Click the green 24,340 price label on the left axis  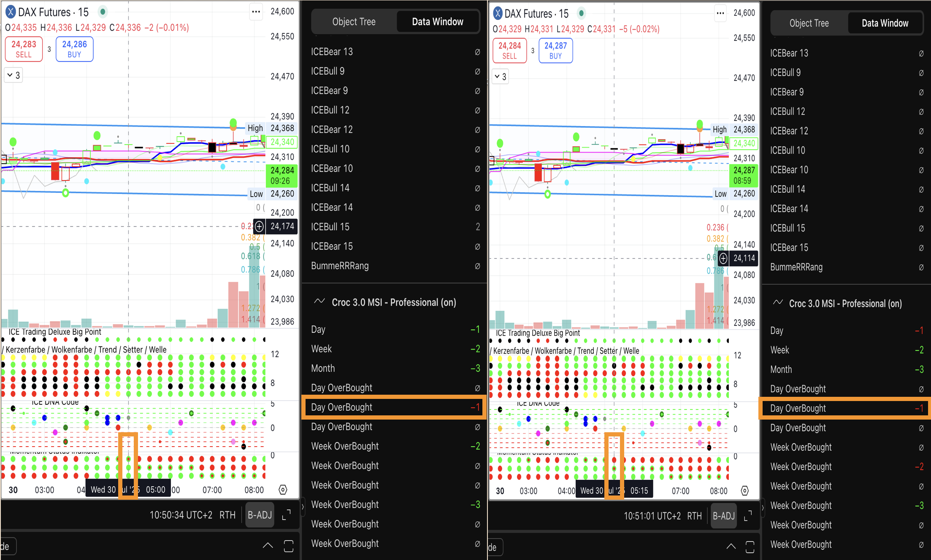tap(282, 142)
